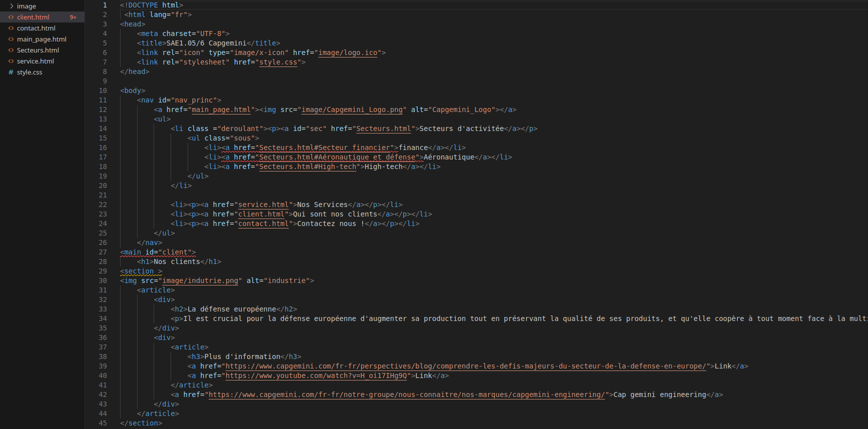This screenshot has width=868, height=429.
Task: Click line number 27 in the gutter
Action: click(x=103, y=252)
